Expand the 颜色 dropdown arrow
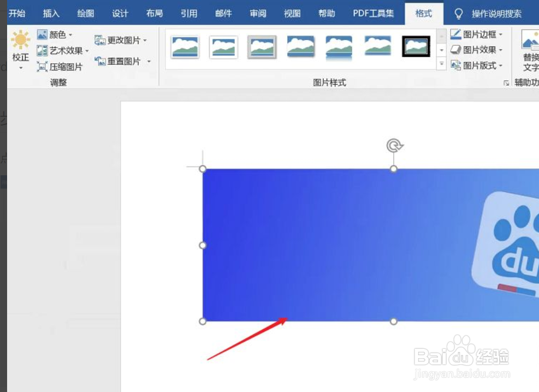This screenshot has width=539, height=392. tap(70, 35)
